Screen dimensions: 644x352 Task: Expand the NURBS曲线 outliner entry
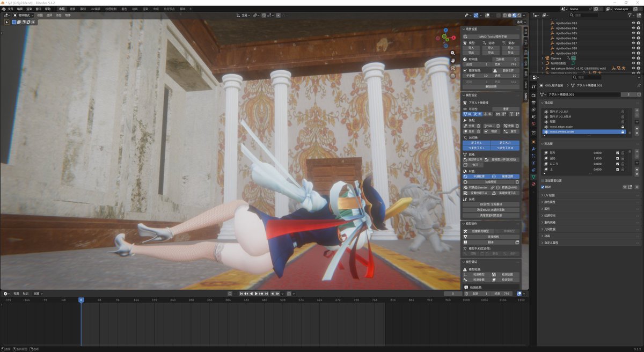(543, 63)
